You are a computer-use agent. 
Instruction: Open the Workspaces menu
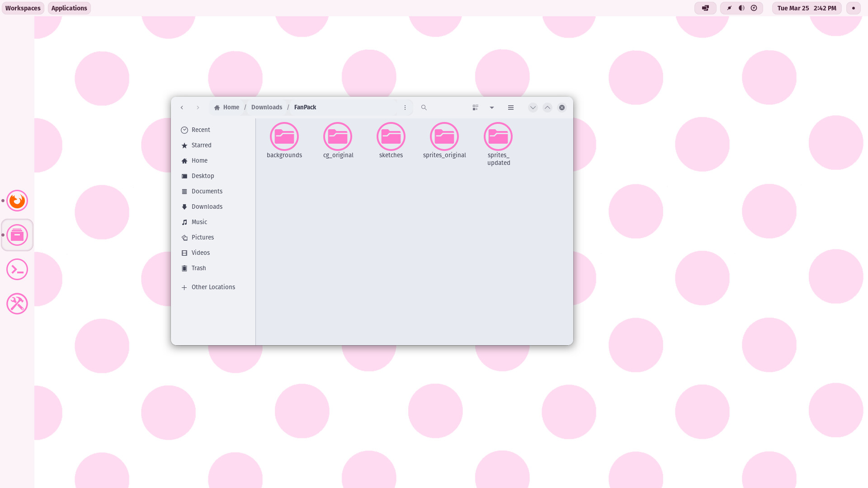pyautogui.click(x=23, y=8)
